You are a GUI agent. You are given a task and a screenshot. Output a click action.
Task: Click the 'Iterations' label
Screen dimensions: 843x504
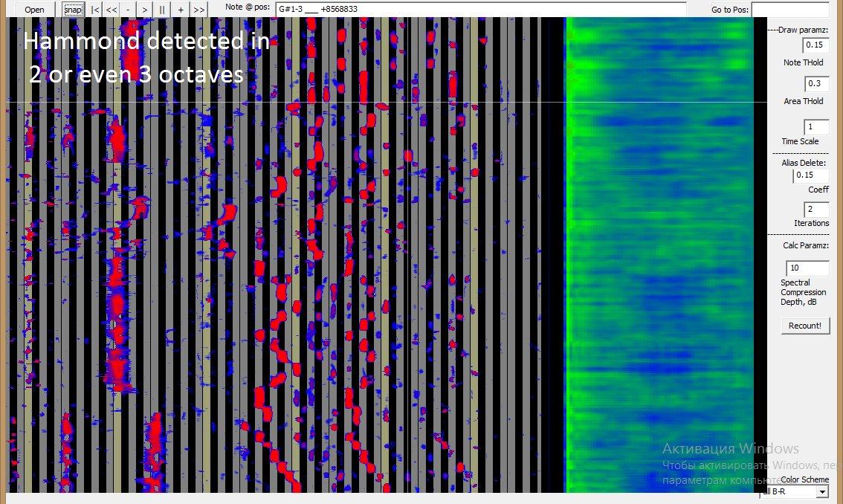[x=811, y=223]
